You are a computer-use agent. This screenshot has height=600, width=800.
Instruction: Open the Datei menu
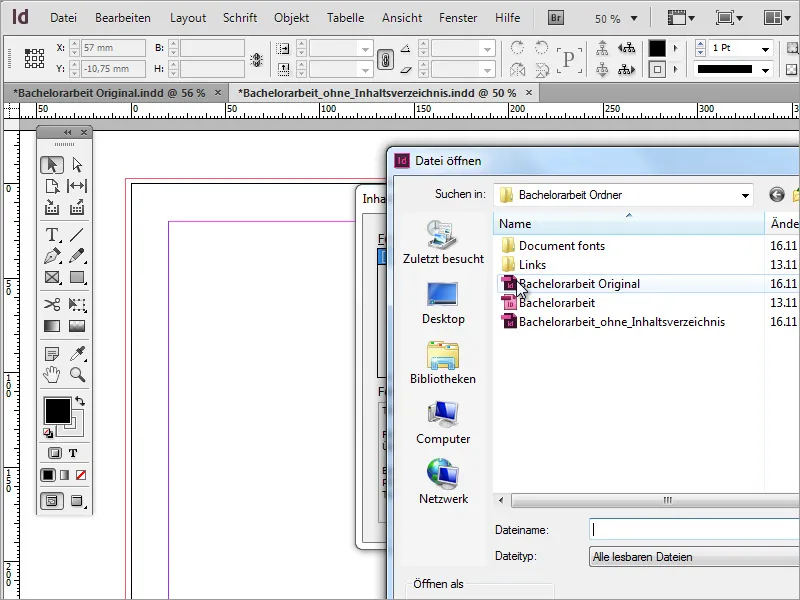click(63, 18)
